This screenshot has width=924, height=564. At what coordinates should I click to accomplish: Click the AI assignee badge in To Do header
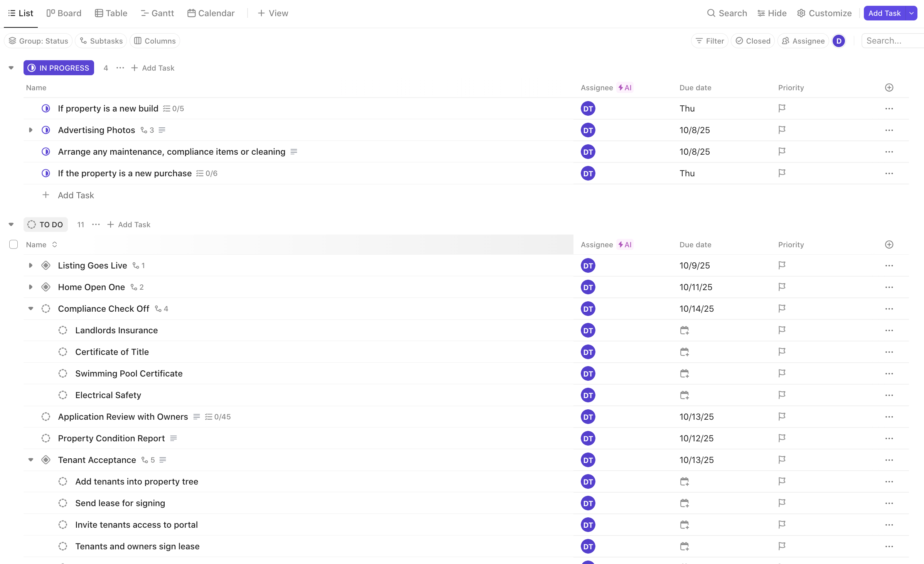[625, 245]
